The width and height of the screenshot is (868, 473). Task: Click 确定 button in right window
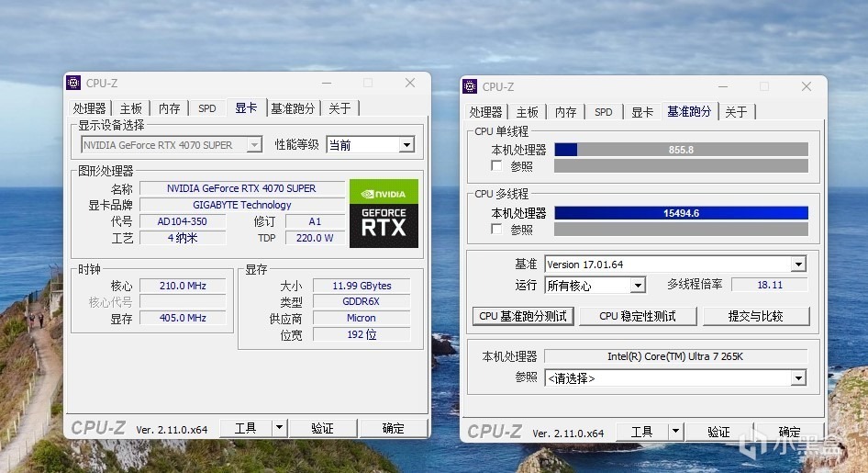790,431
